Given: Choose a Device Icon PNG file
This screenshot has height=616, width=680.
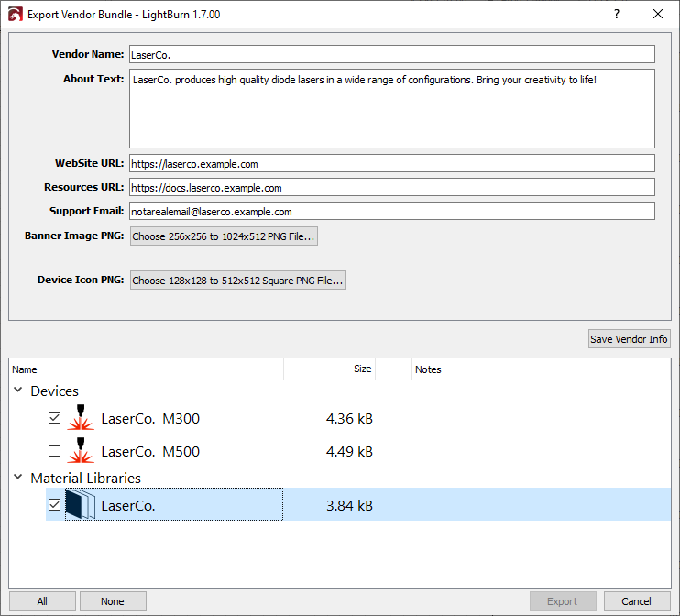Looking at the screenshot, I should point(238,280).
